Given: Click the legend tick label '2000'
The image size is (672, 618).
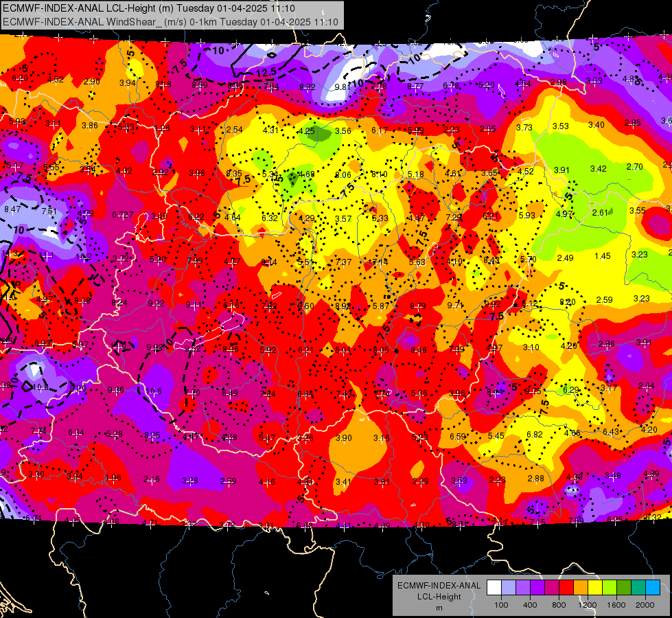Looking at the screenshot, I should (645, 605).
